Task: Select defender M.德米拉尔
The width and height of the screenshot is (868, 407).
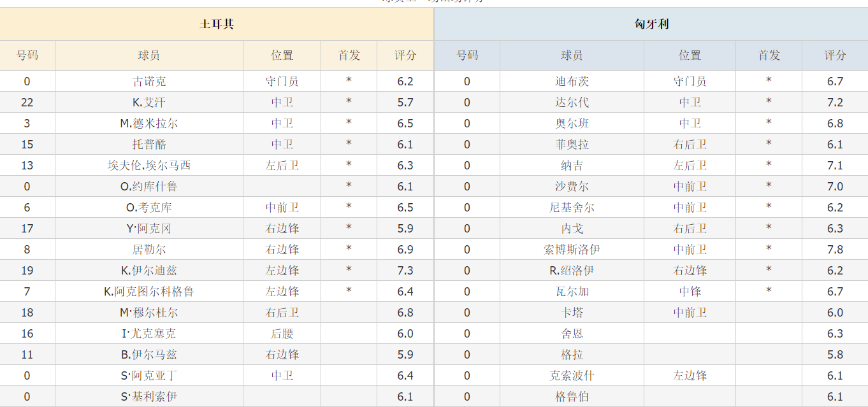Action: pos(149,123)
